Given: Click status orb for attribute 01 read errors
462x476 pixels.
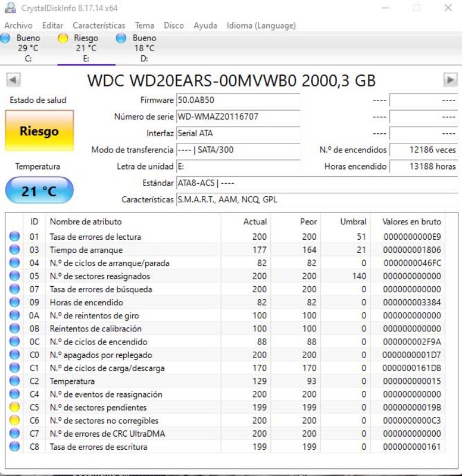Looking at the screenshot, I should click(x=14, y=236).
